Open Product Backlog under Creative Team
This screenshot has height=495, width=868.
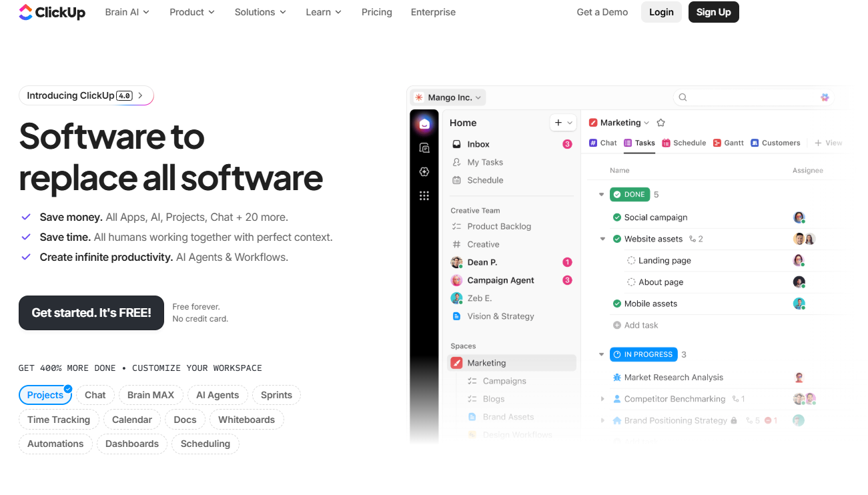512,226
